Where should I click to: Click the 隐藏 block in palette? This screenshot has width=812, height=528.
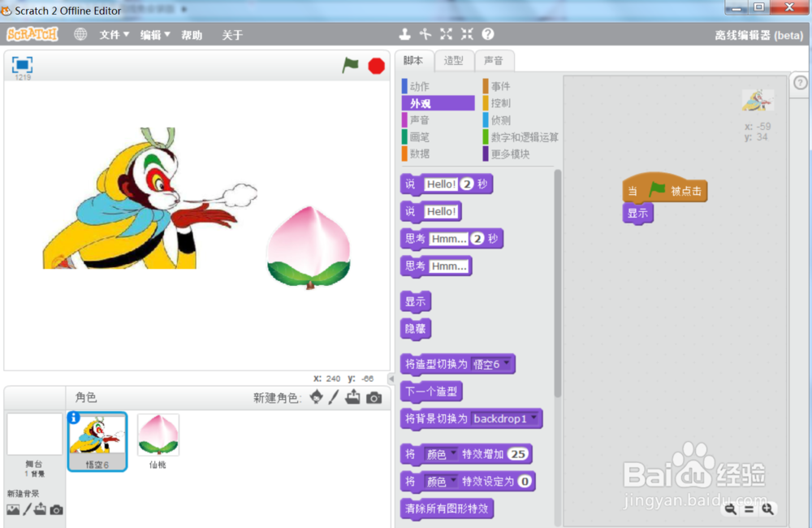tap(415, 328)
